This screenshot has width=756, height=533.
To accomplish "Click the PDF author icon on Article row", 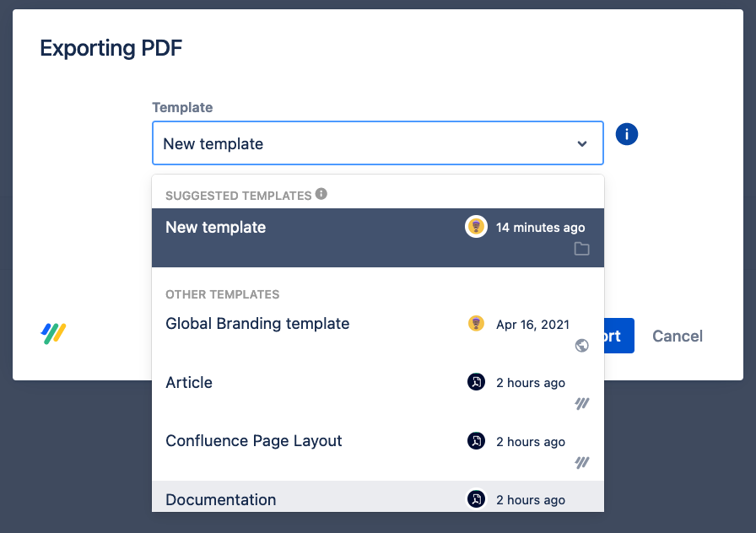I will point(476,382).
